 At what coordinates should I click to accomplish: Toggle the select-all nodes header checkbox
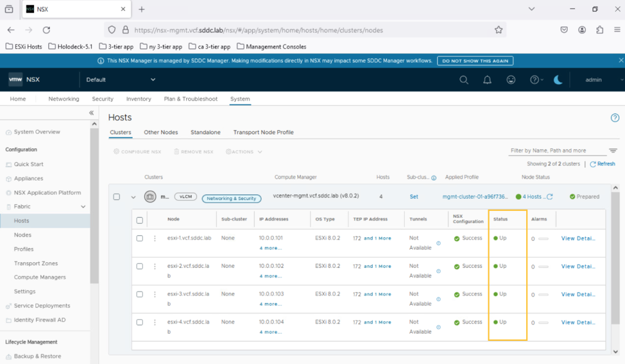[x=140, y=220]
